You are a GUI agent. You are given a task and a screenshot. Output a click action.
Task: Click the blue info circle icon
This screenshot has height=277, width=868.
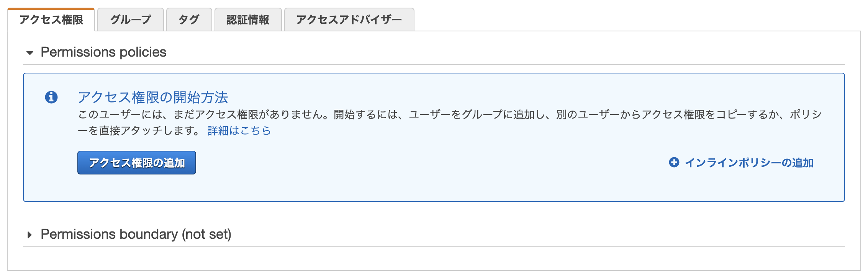[x=51, y=97]
